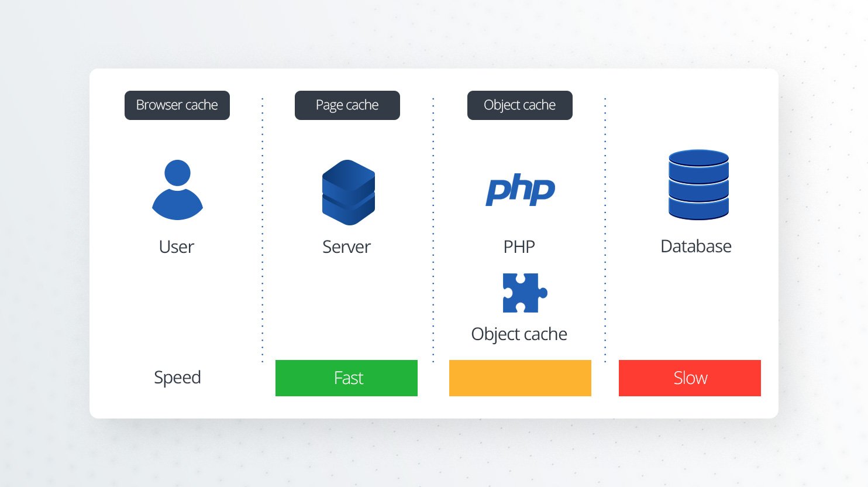Click the PHP logo
Image resolution: width=868 pixels, height=487 pixels.
click(x=520, y=189)
